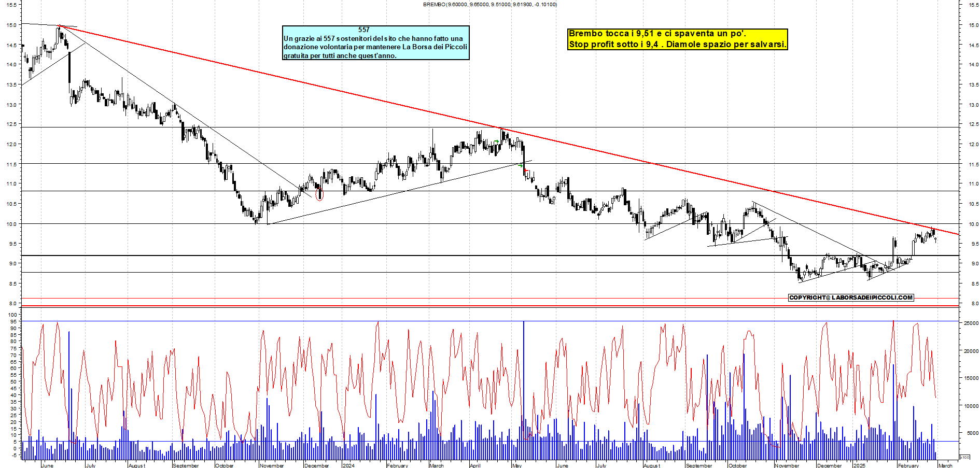Click the red circle marker near December 2023 candles
Screen dimensions: 980x468
pyautogui.click(x=319, y=195)
